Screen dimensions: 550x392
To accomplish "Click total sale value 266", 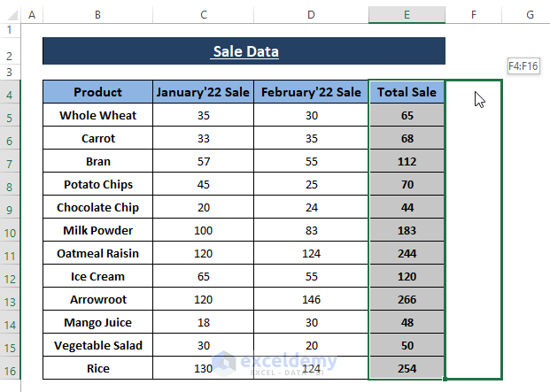I will pos(407,299).
